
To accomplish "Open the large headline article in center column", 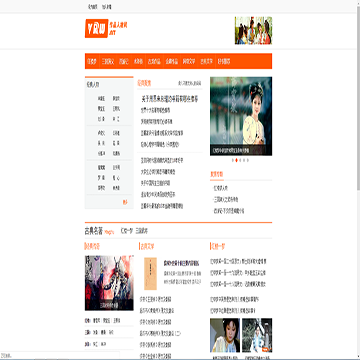I will (170, 99).
